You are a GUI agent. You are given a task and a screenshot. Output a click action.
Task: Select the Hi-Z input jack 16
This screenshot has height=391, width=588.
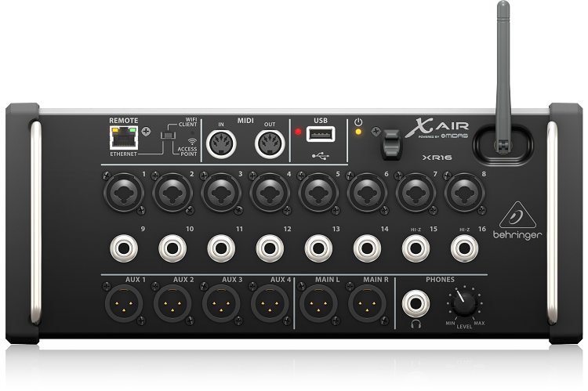click(x=463, y=250)
